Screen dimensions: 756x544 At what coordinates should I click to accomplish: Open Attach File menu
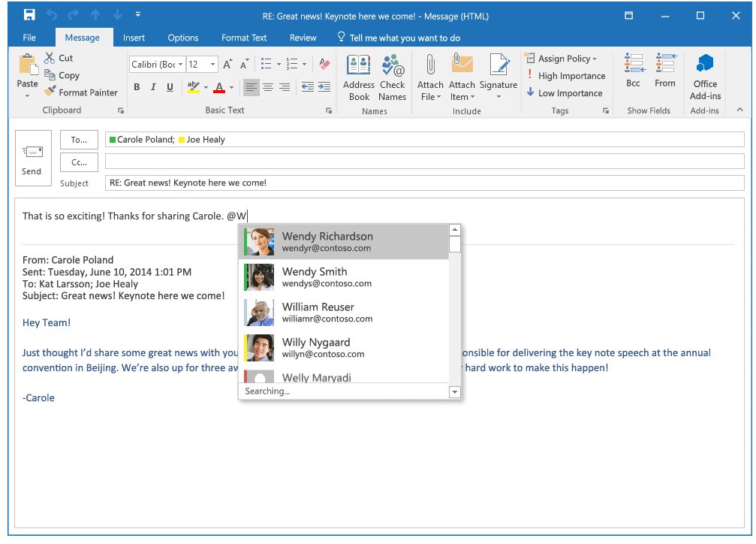click(430, 77)
